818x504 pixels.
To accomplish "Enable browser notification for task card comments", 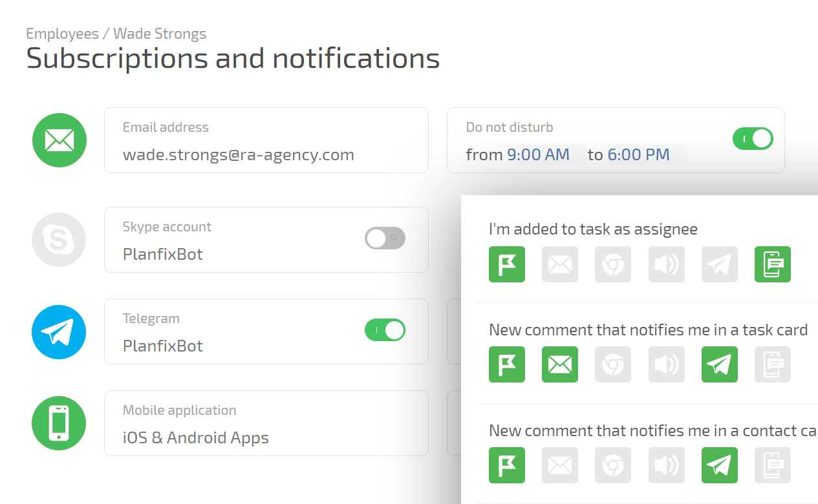I will pyautogui.click(x=613, y=364).
